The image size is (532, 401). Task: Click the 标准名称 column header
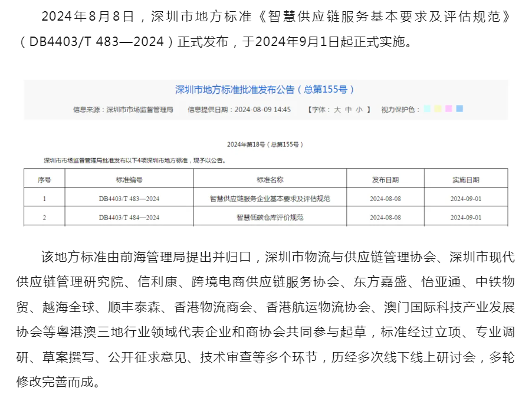pos(270,180)
